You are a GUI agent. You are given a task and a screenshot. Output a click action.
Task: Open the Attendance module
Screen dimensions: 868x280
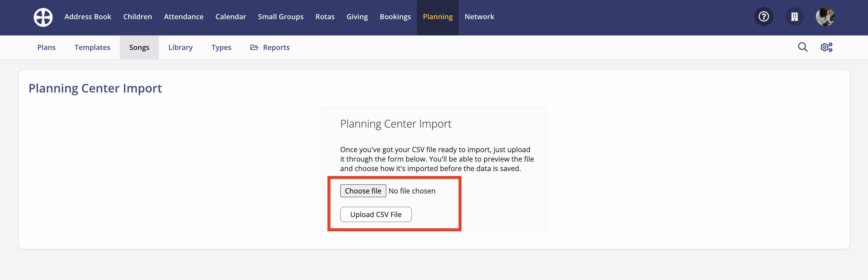click(184, 17)
